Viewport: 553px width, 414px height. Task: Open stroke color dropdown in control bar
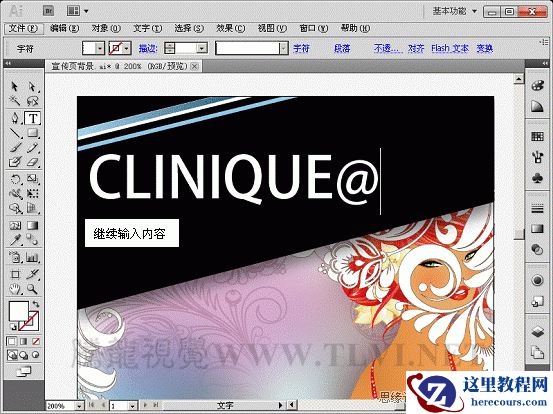coord(127,48)
